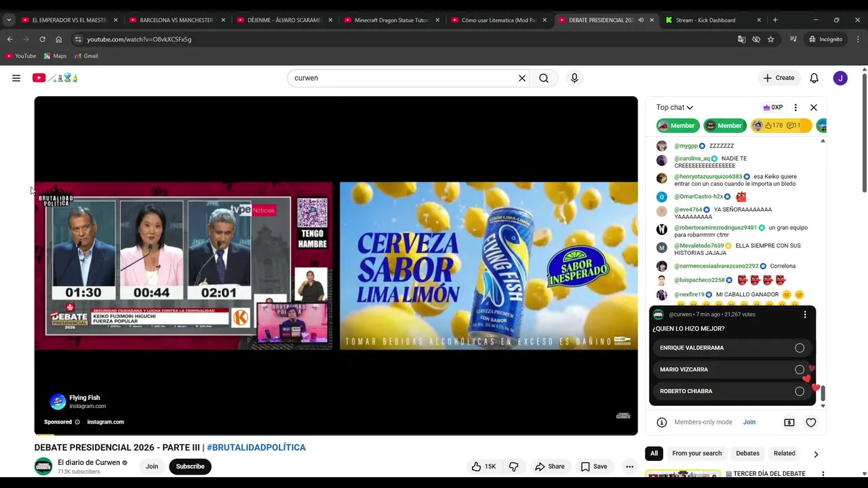Image resolution: width=868 pixels, height=488 pixels.
Task: Switch to Minecraft Dragon Statue Tutorial tab
Action: (x=392, y=20)
